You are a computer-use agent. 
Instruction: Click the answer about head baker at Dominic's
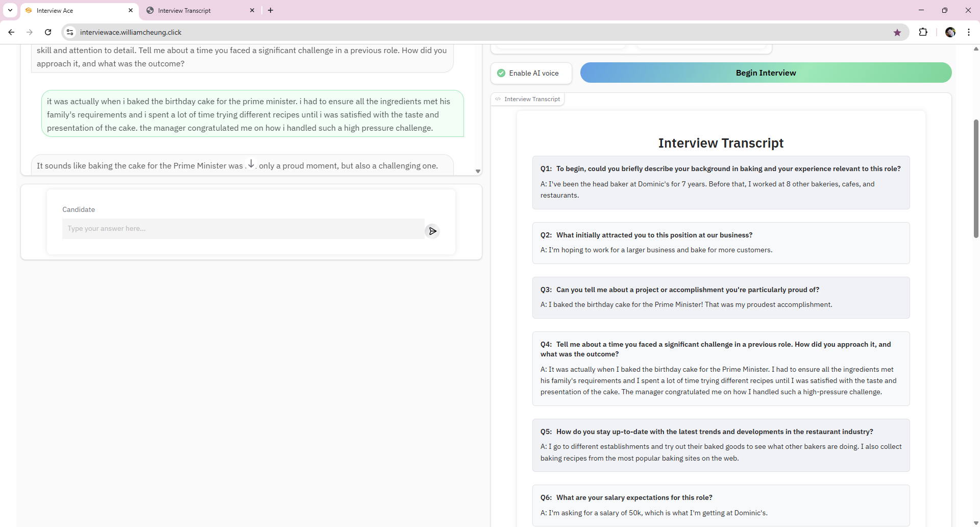pyautogui.click(x=707, y=189)
